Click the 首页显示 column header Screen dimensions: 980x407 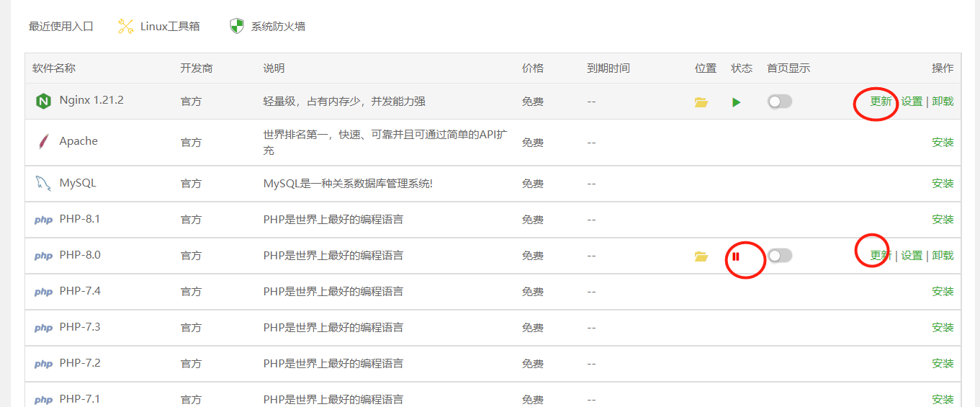788,68
